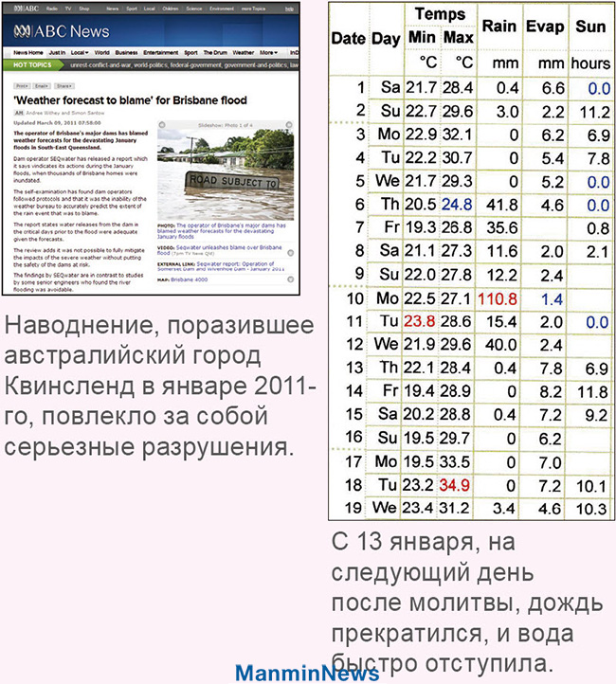The image size is (616, 684).
Task: Select The Drum tab
Action: pos(215,52)
